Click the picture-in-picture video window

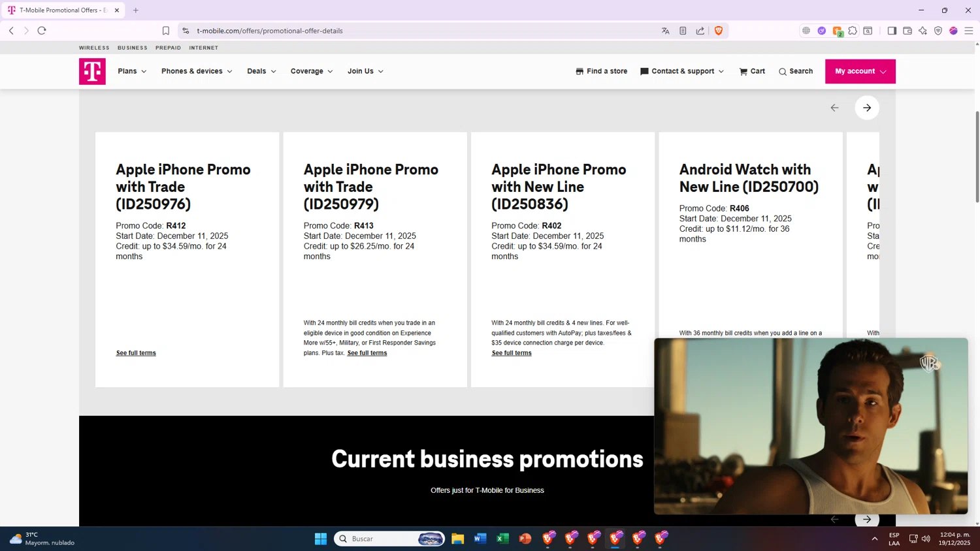coord(811,426)
